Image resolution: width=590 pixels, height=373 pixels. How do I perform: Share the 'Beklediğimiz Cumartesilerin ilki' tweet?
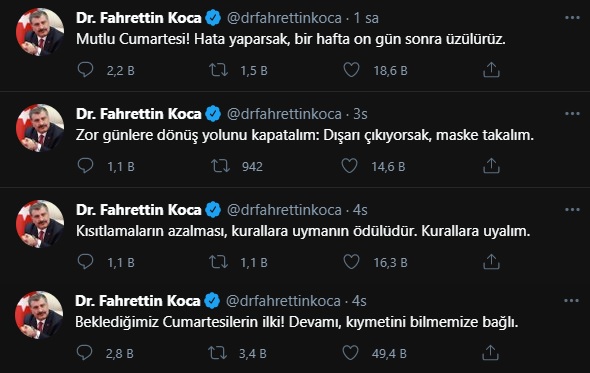point(490,353)
